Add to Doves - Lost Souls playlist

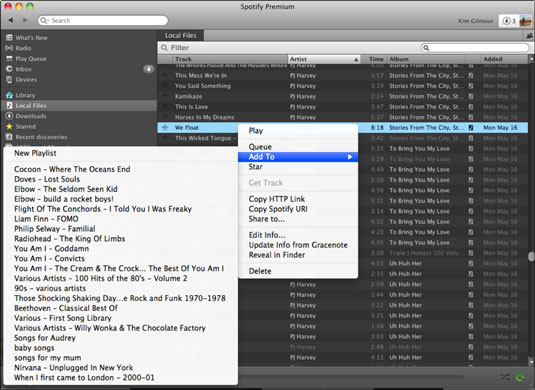click(120, 179)
